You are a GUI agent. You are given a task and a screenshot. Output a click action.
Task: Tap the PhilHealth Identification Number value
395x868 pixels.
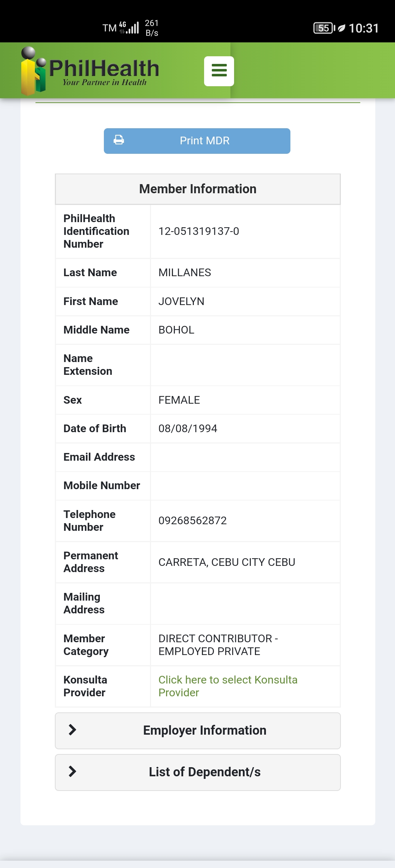pyautogui.click(x=199, y=231)
